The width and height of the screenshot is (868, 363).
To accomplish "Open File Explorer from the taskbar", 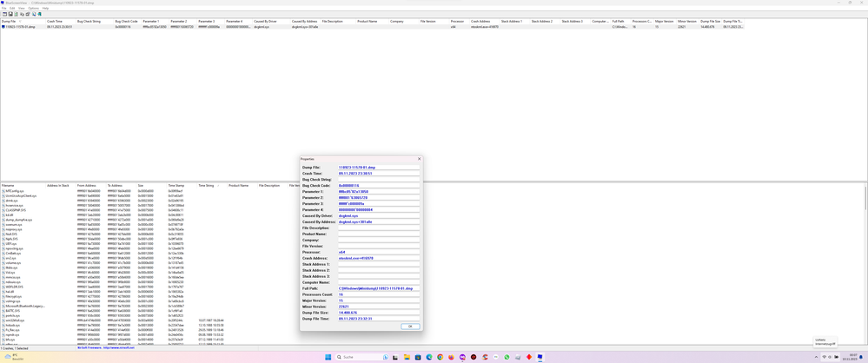I will (x=407, y=357).
